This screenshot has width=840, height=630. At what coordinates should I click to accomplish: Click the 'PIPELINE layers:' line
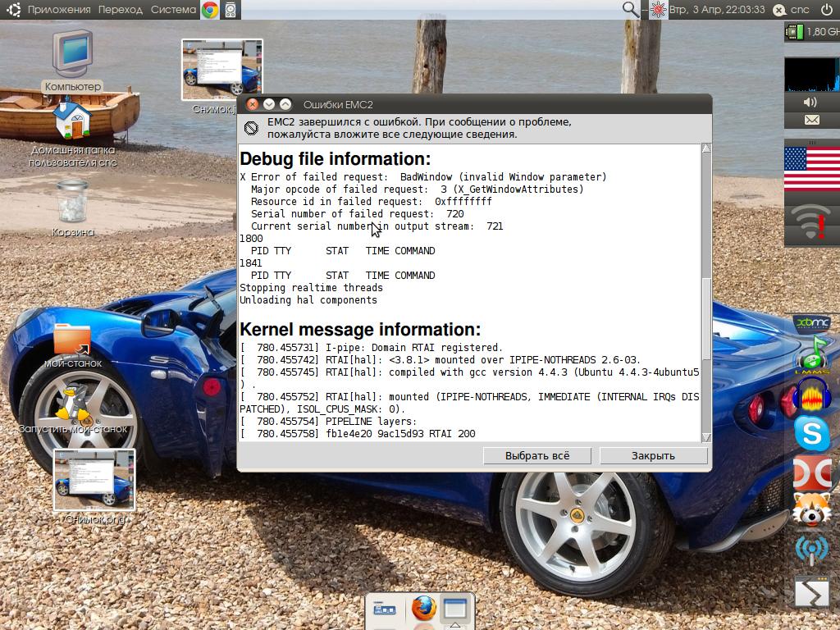(328, 422)
